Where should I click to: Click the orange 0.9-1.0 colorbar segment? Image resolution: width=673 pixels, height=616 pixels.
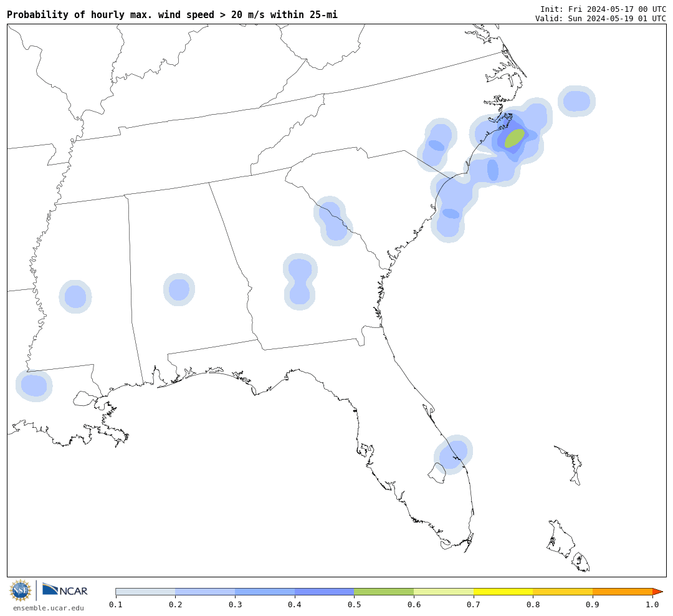pyautogui.click(x=623, y=592)
